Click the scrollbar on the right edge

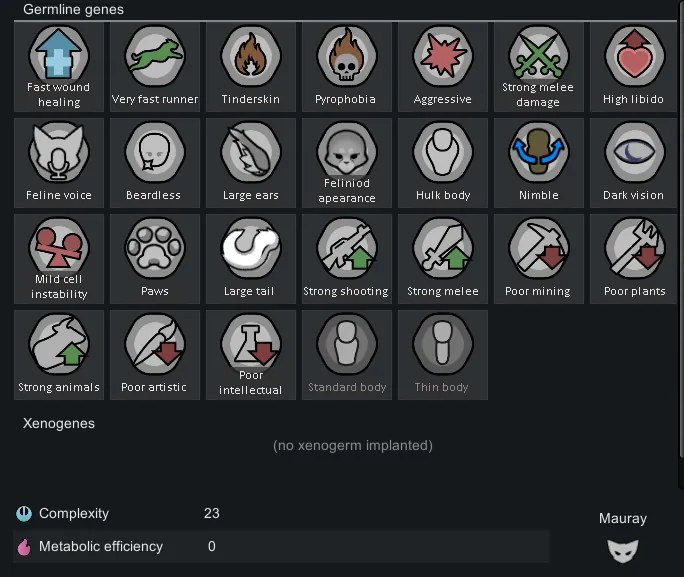tap(681, 229)
